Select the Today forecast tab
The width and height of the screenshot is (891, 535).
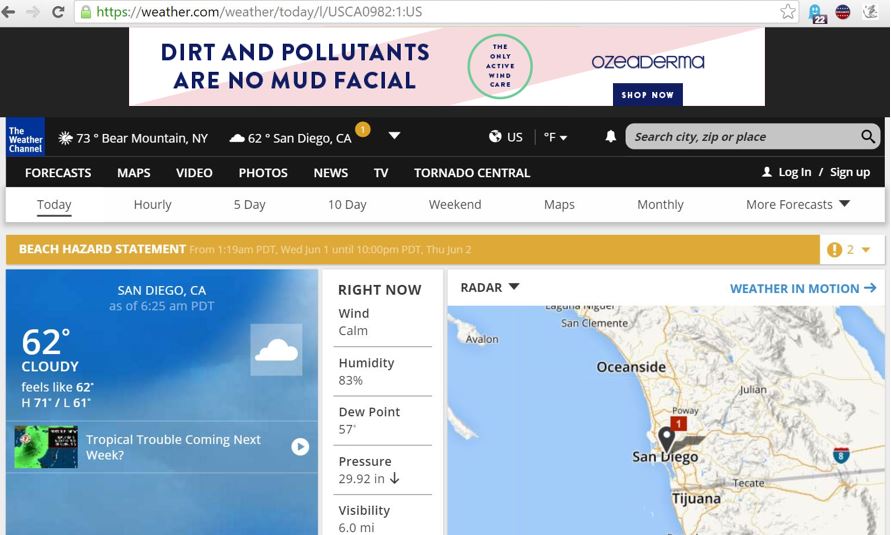[x=54, y=205]
